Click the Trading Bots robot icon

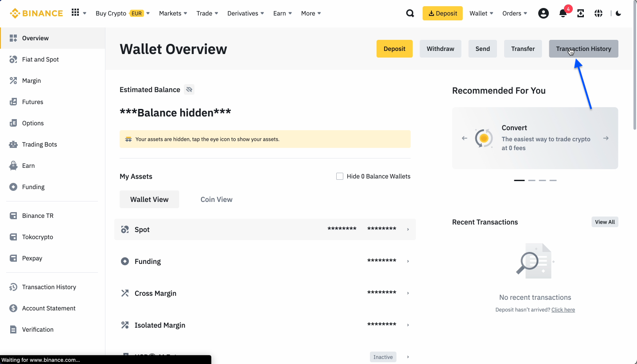(x=13, y=144)
